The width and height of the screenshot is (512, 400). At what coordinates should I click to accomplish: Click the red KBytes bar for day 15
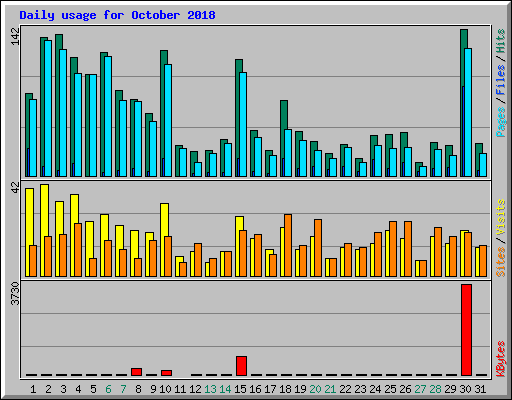click(241, 366)
